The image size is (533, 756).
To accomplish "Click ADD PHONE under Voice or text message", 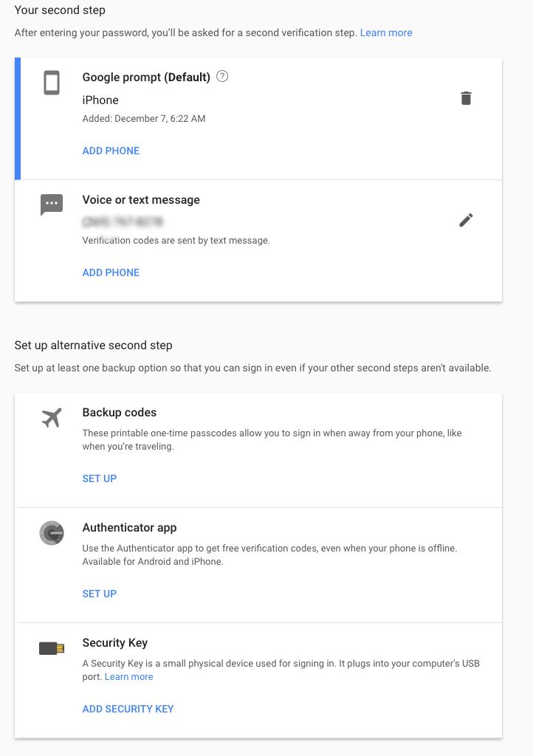I will coord(111,272).
